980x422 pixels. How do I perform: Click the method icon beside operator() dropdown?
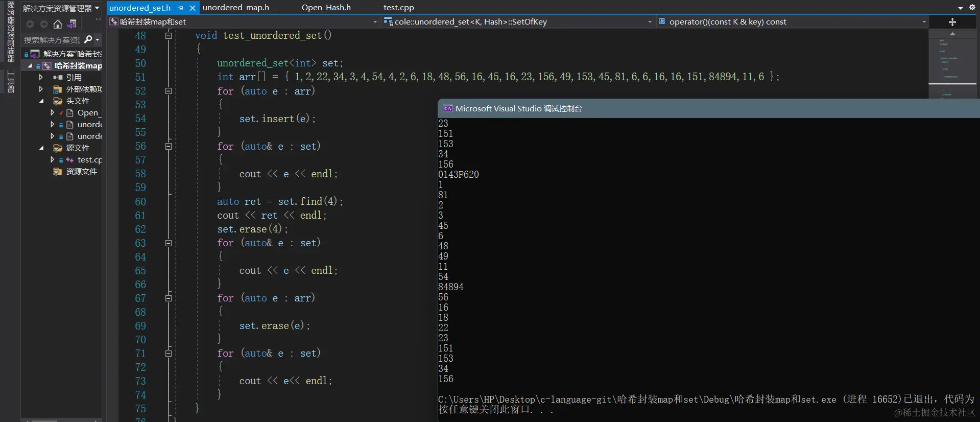tap(662, 21)
